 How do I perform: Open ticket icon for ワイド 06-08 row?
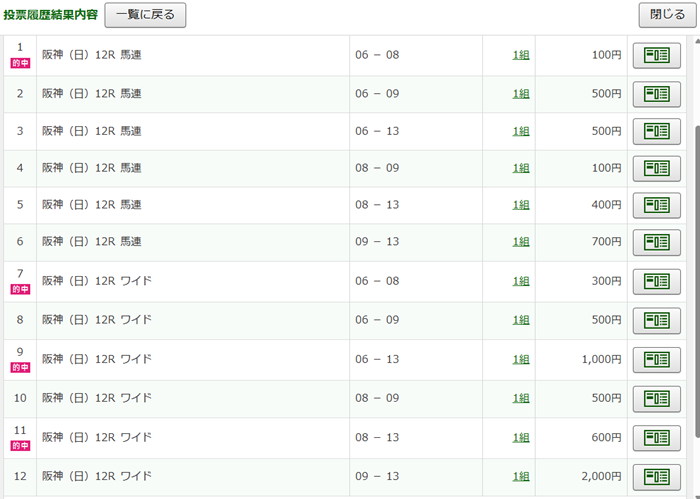pyautogui.click(x=656, y=282)
